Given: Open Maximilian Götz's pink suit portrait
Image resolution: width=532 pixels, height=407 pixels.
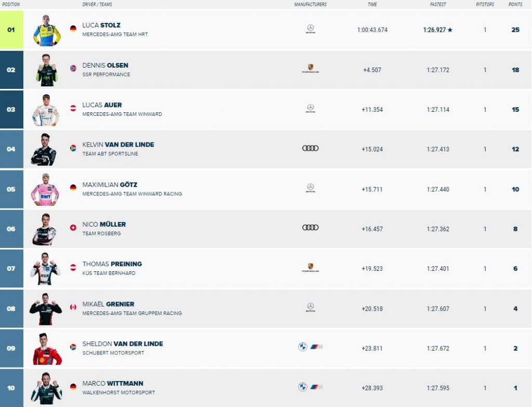Looking at the screenshot, I should tap(45, 189).
